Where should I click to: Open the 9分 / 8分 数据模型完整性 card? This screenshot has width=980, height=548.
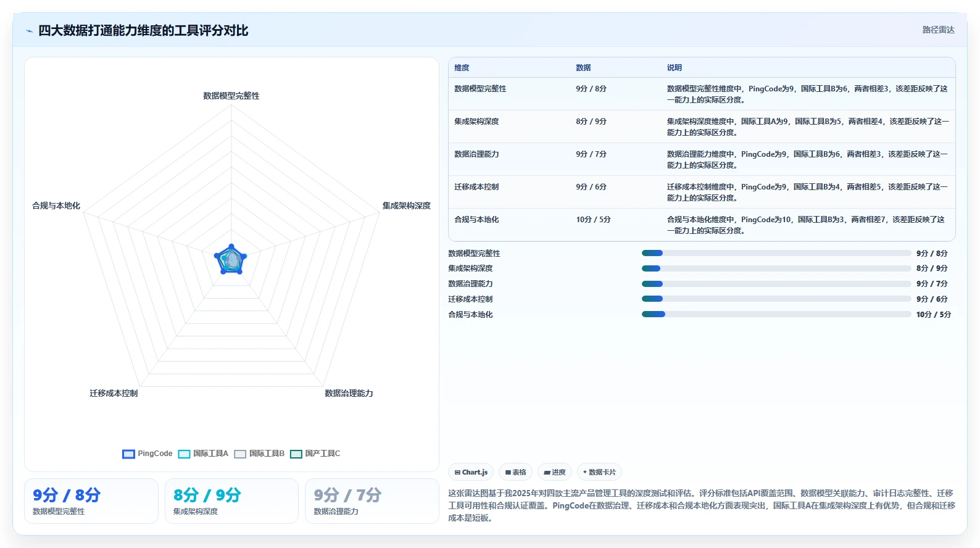point(91,501)
